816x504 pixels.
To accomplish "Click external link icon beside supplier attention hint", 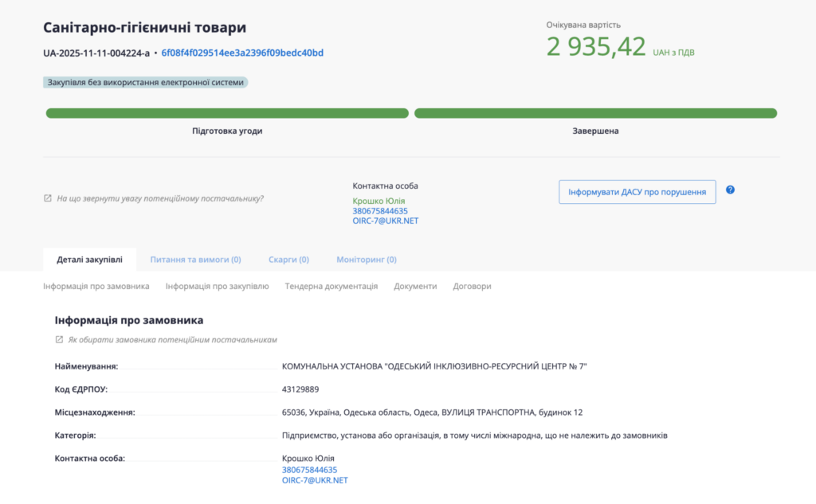I will tap(48, 198).
